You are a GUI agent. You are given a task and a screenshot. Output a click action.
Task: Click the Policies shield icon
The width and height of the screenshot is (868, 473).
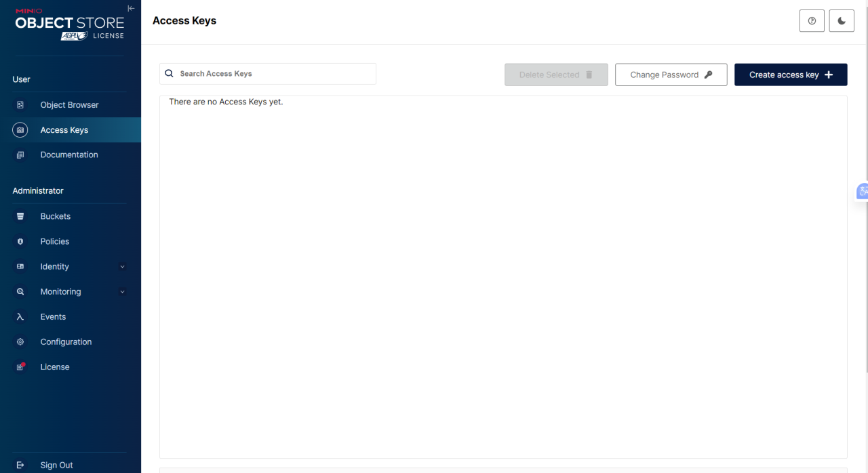coord(20,241)
